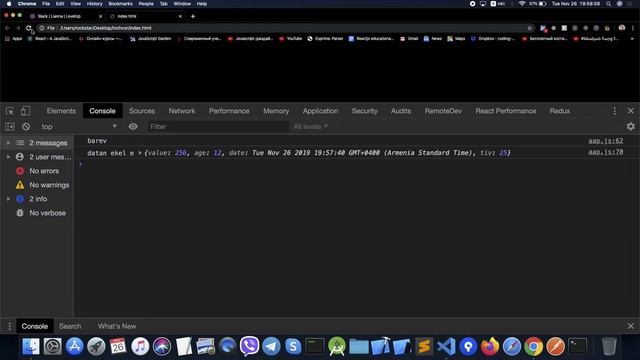Image resolution: width=640 pixels, height=360 pixels.
Task: Open console settings gear icon
Action: (x=631, y=127)
